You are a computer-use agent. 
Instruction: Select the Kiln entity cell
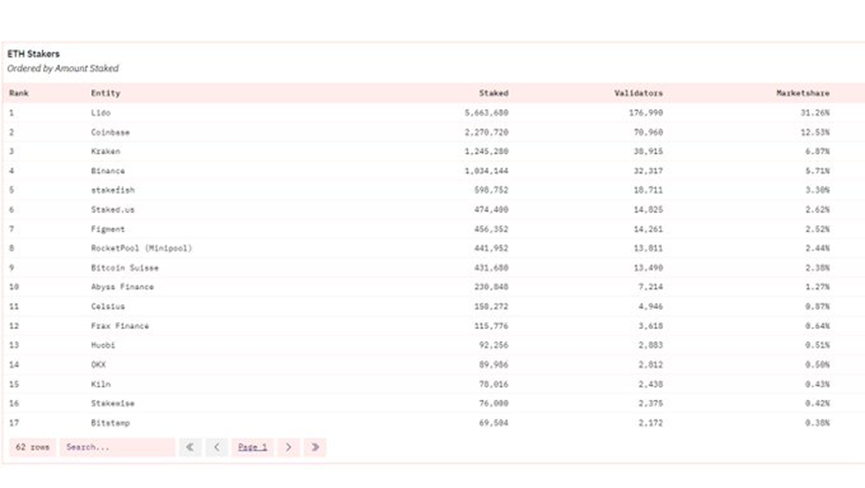coord(100,384)
